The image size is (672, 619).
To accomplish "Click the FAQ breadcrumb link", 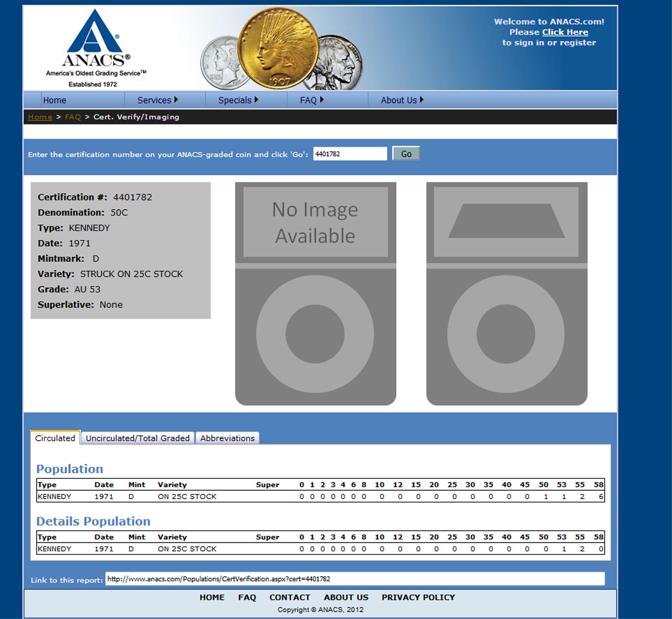I will 73,117.
